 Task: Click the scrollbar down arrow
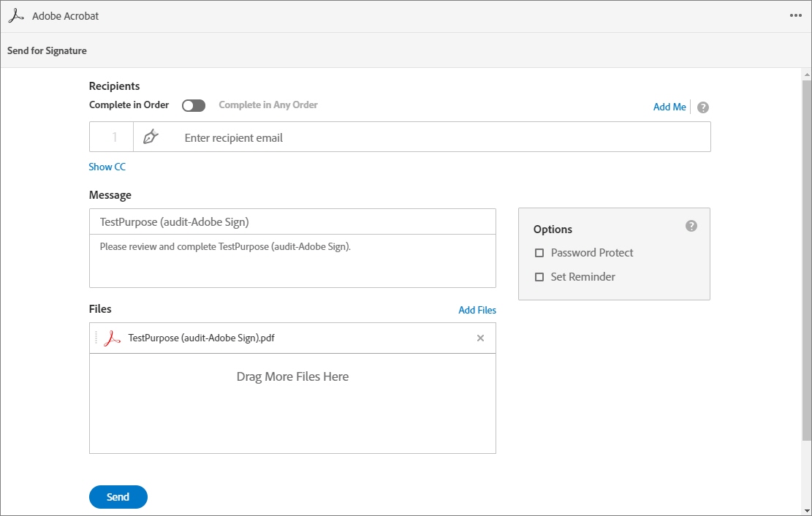coord(806,511)
